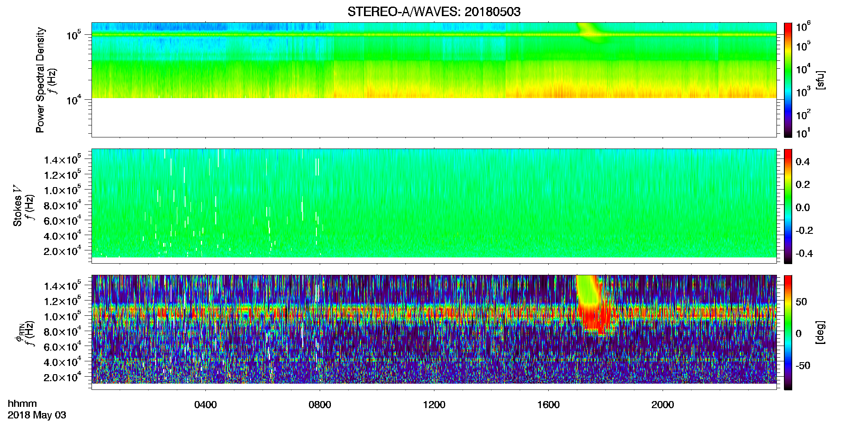Click the [sfu] unit label
This screenshot has height=447, width=868.
coord(820,80)
